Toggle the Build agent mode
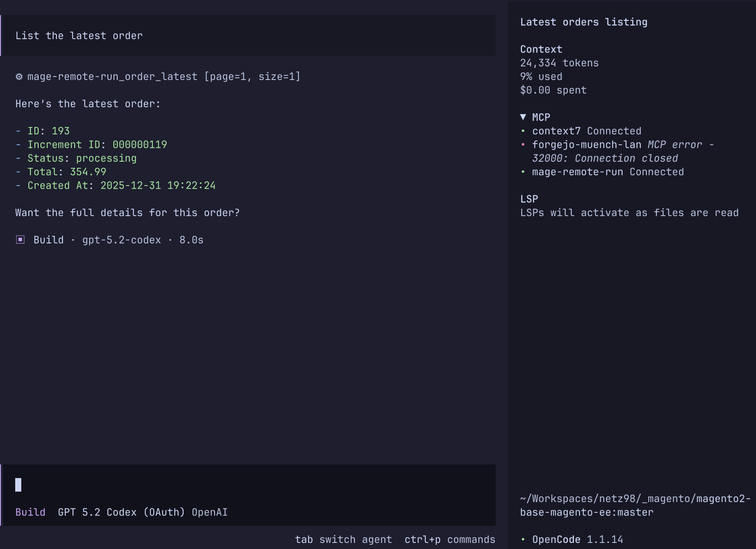The image size is (756, 549). (30, 512)
